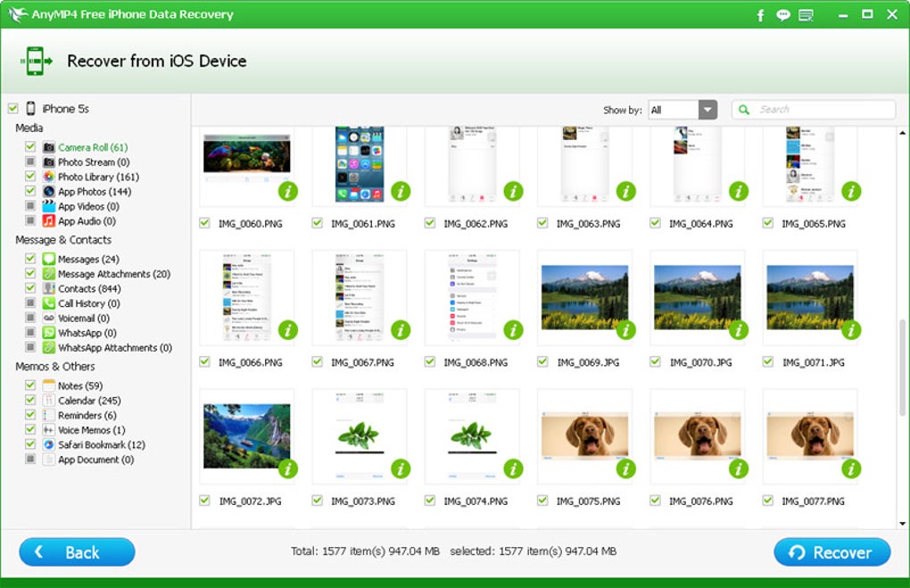Click the search magnifier icon
Image resolution: width=910 pixels, height=588 pixels.
click(x=744, y=109)
